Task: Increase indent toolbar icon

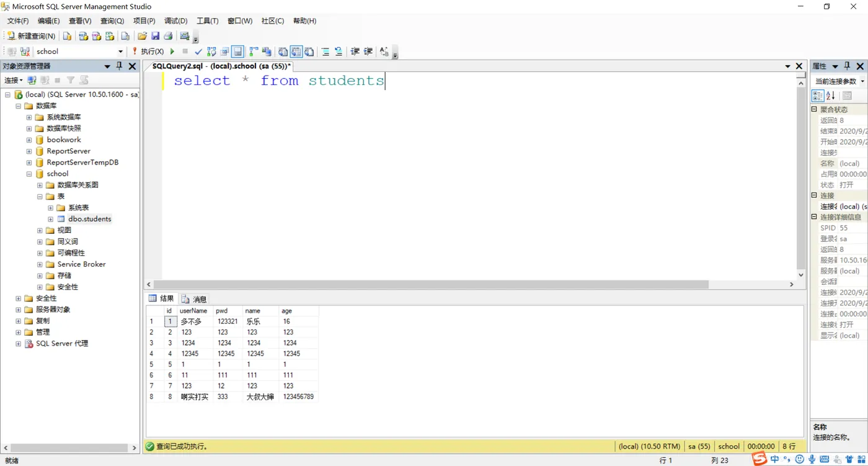Action: [368, 52]
